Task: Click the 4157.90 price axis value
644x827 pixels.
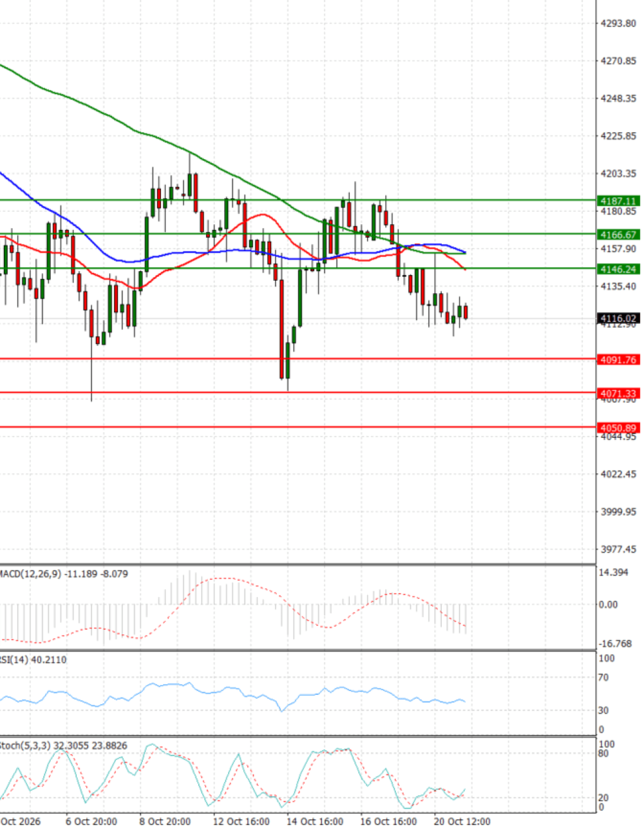Action: 618,249
